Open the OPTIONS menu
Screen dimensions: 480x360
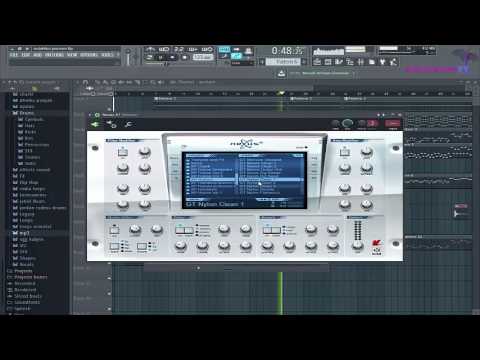point(89,54)
